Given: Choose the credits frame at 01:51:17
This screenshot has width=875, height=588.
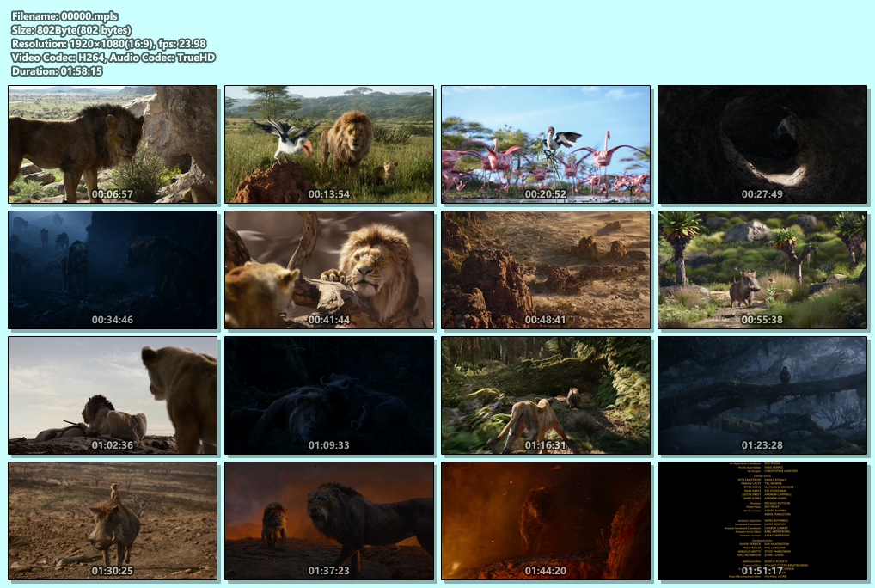Looking at the screenshot, I should click(762, 521).
